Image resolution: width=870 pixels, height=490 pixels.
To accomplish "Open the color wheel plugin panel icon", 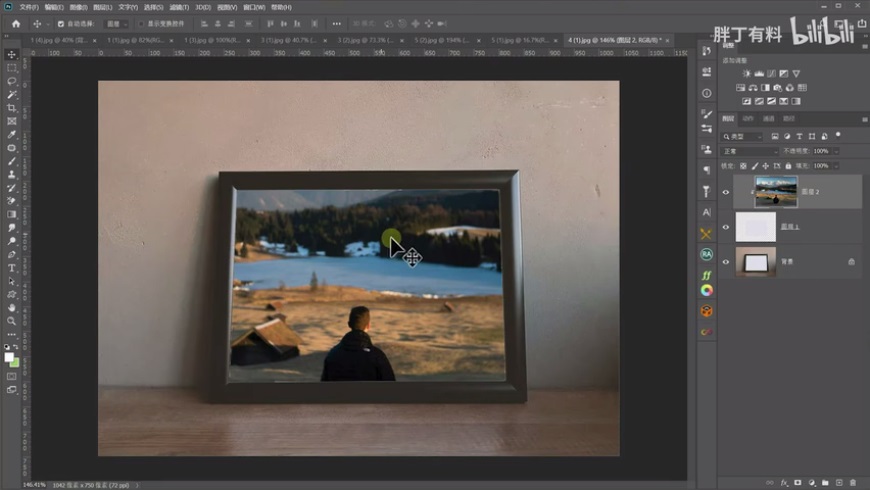I will click(706, 290).
